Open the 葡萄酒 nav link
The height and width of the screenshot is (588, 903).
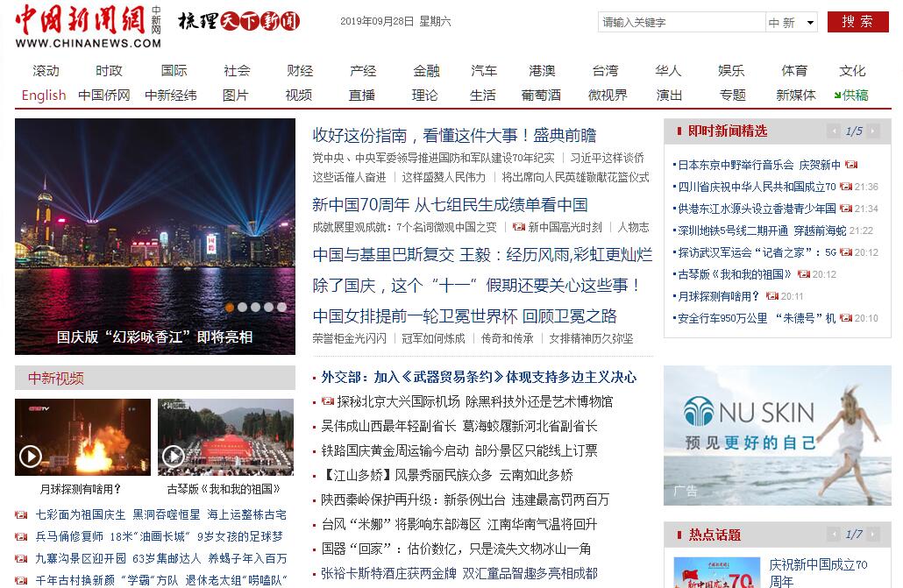(x=541, y=95)
